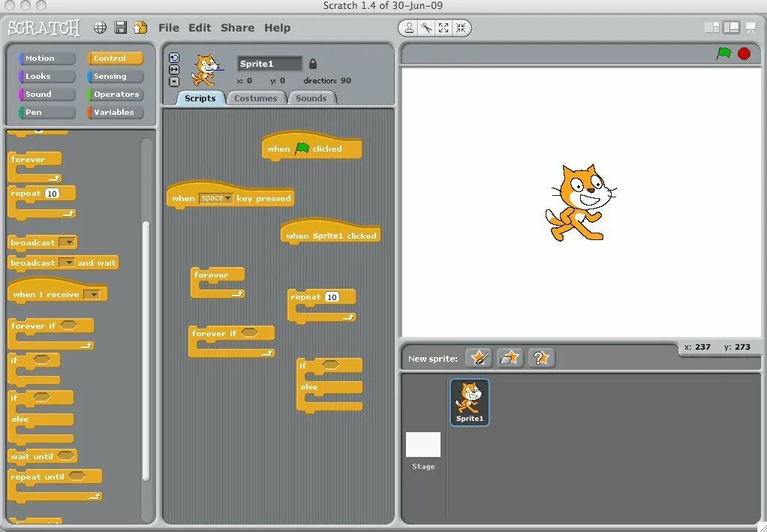Open the File menu
Image resolution: width=767 pixels, height=532 pixels.
169,28
